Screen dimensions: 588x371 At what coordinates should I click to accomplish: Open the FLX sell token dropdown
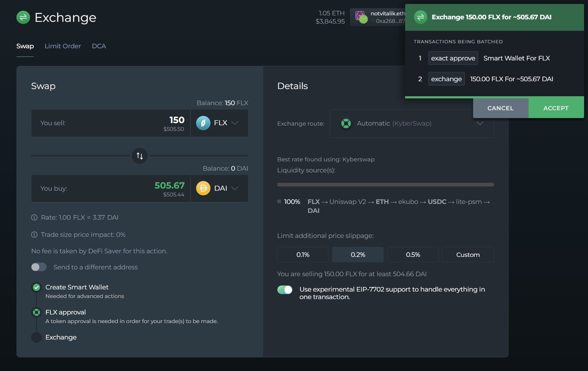(219, 123)
